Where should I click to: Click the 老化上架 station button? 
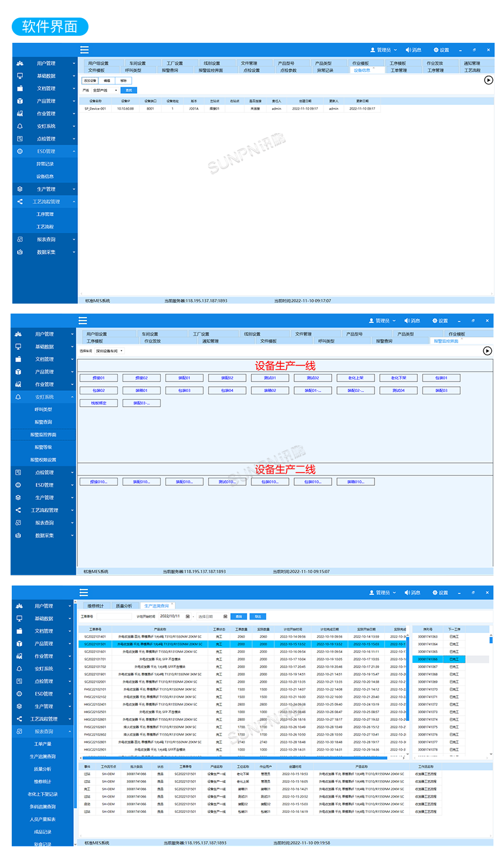coord(356,378)
